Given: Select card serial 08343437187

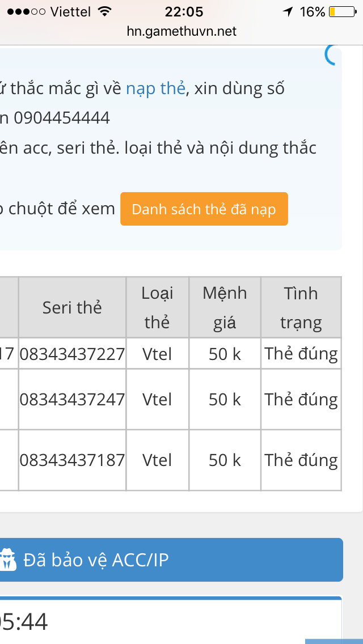Looking at the screenshot, I should point(72,460).
